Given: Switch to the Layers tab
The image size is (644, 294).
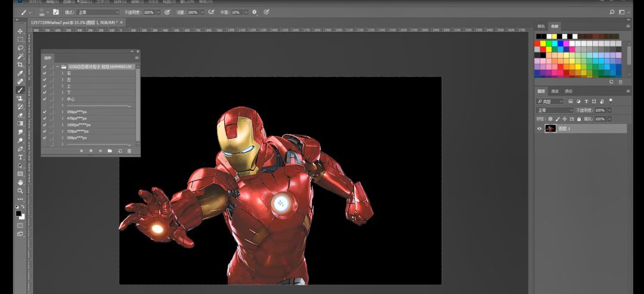Looking at the screenshot, I should tap(541, 91).
